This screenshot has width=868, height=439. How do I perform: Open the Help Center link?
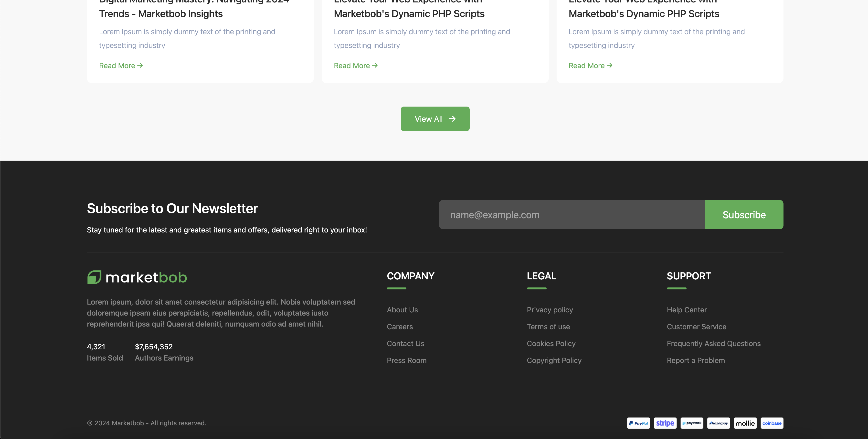(x=687, y=309)
